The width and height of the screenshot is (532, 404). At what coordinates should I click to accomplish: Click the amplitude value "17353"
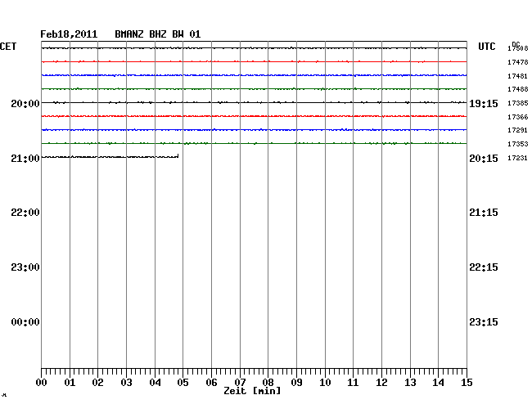[x=518, y=144]
